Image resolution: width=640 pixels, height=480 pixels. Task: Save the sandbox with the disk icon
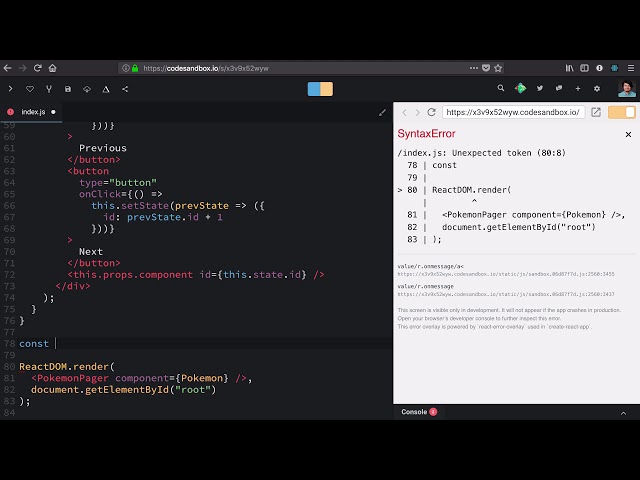coord(68,89)
